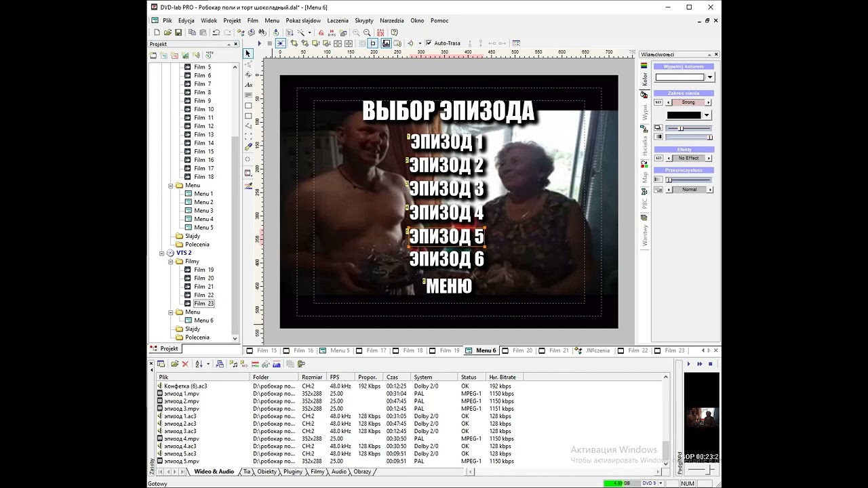Click the right arrow of the No Effect selector
This screenshot has width=868, height=488.
coord(709,158)
